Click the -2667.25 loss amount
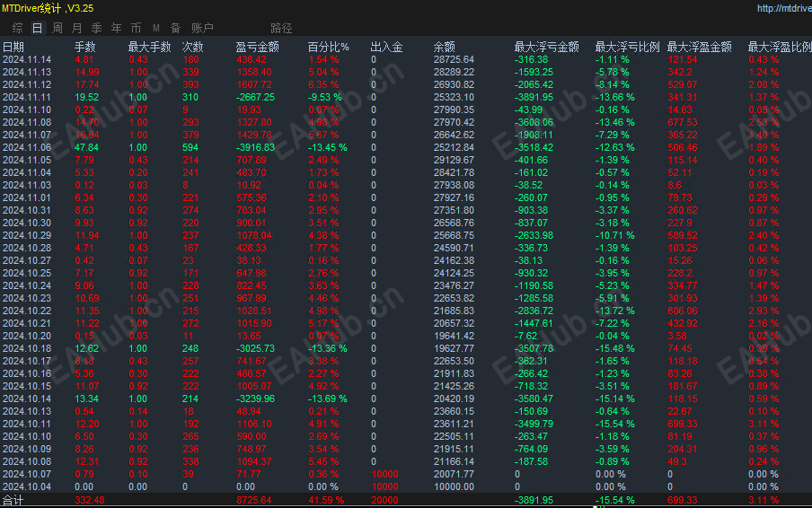Screen dimensions: 812x508 tap(255, 97)
